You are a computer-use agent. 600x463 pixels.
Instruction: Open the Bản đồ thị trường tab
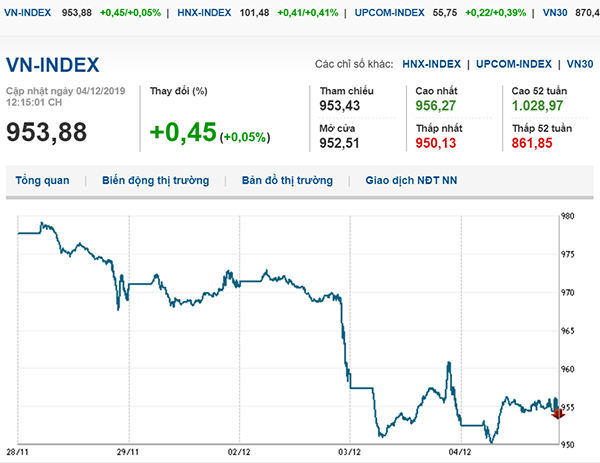point(285,181)
